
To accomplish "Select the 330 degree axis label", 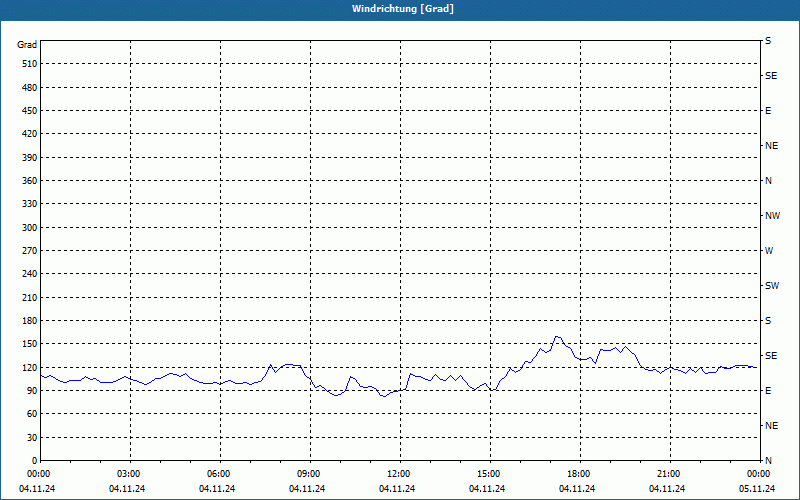I will 30,204.
